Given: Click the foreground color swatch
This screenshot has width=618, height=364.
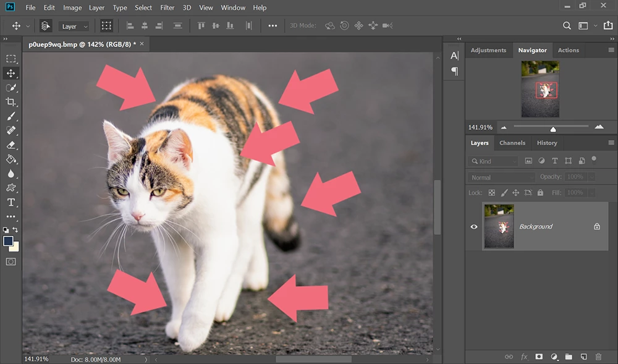Looking at the screenshot, I should (x=8, y=241).
